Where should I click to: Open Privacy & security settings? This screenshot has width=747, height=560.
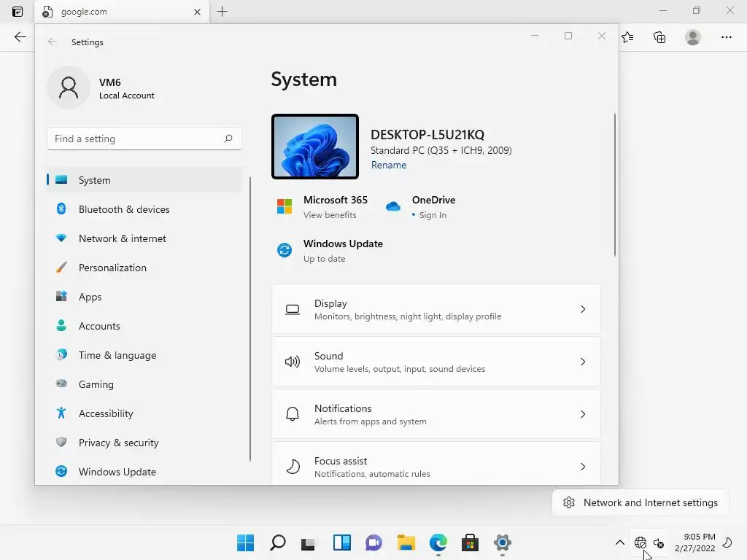click(x=144, y=443)
